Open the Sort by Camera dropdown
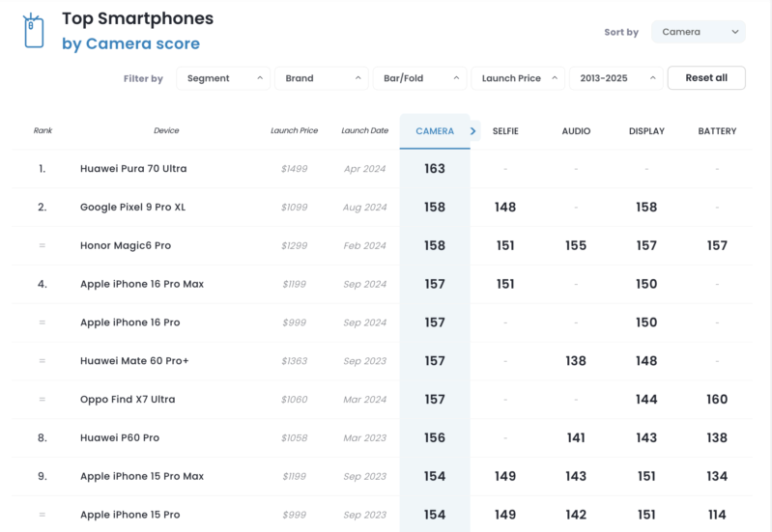This screenshot has height=532, width=772. pyautogui.click(x=699, y=32)
